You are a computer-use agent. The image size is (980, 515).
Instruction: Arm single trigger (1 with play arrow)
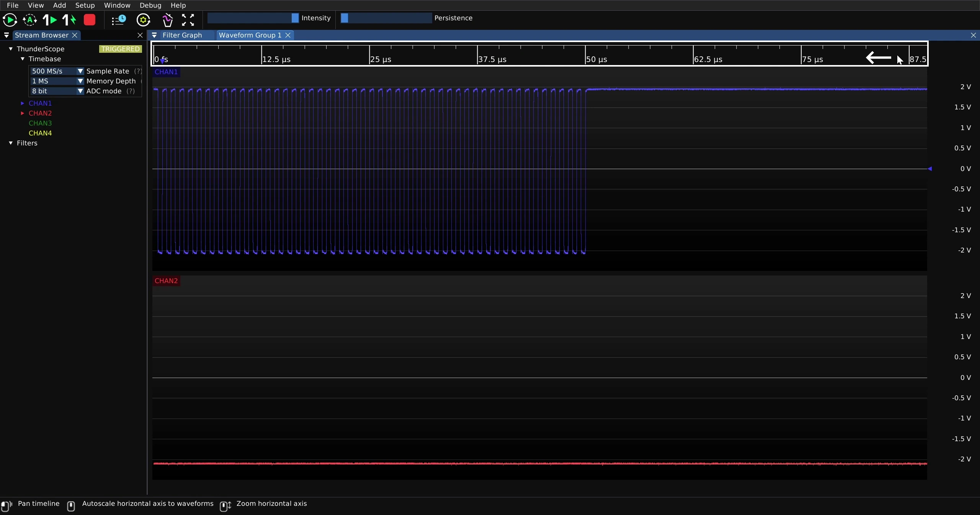pos(49,20)
